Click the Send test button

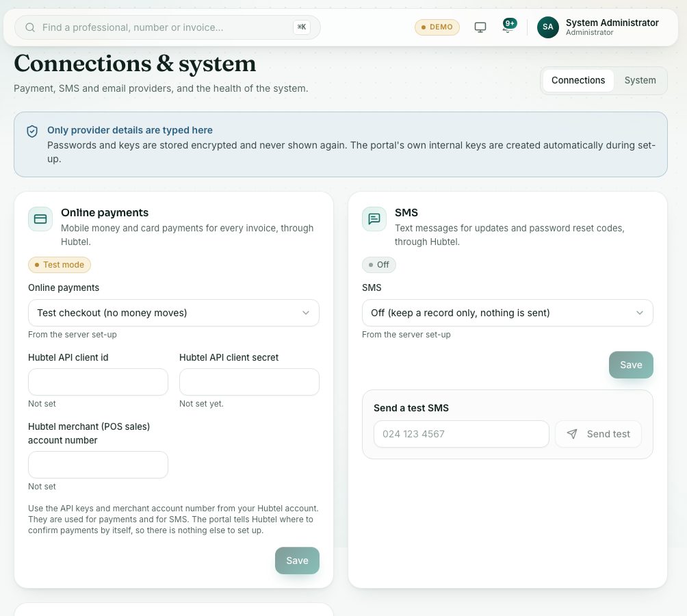(x=599, y=434)
